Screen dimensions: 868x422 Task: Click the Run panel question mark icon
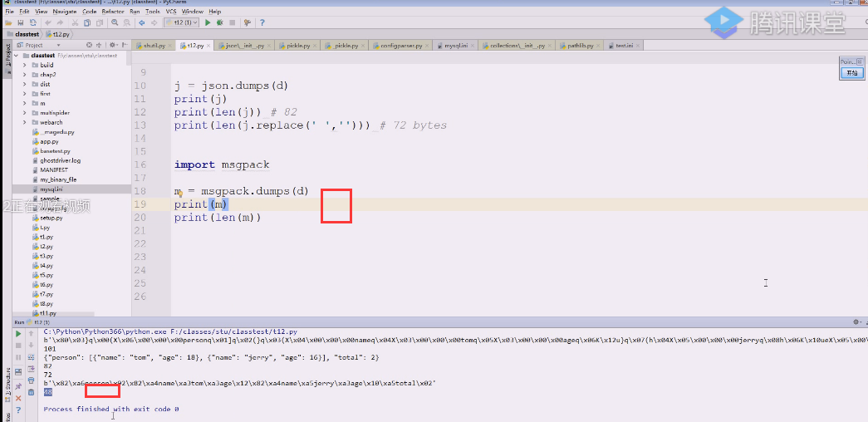(x=18, y=410)
